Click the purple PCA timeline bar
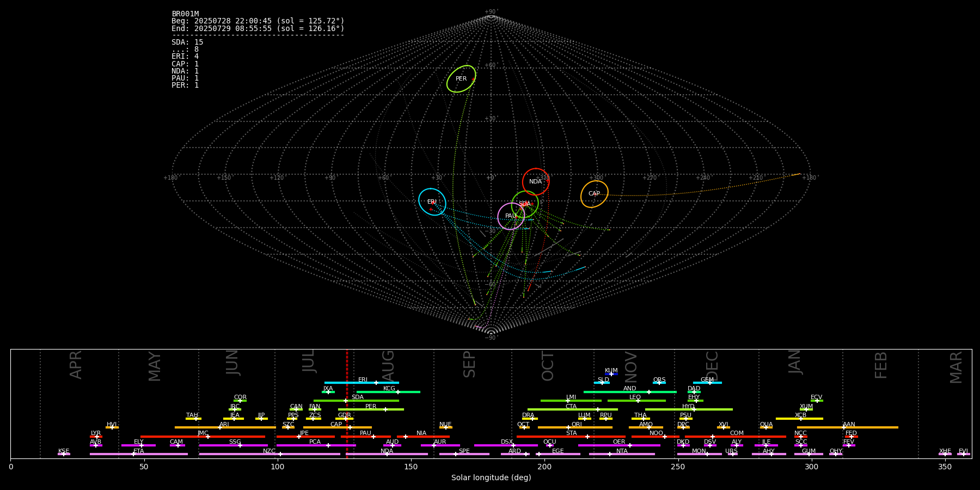The width and height of the screenshot is (980, 490). 316,445
